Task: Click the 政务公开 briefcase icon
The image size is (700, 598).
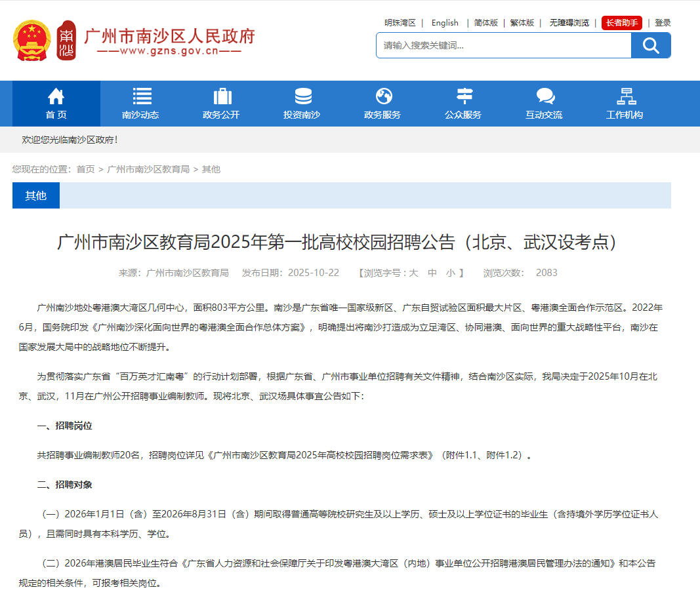Action: tap(222, 96)
